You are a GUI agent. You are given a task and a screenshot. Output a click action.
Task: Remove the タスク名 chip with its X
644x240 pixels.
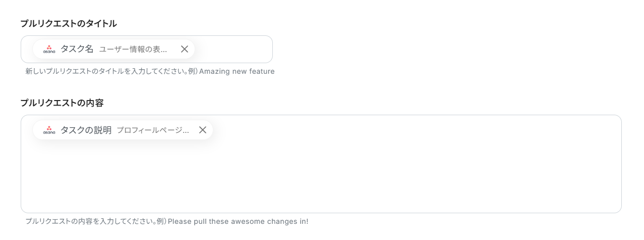click(x=185, y=49)
